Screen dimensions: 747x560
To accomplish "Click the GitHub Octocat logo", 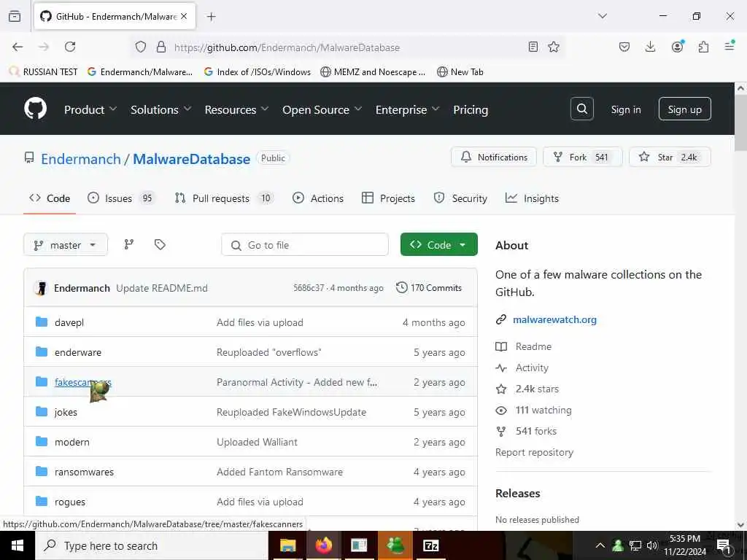I will [35, 109].
